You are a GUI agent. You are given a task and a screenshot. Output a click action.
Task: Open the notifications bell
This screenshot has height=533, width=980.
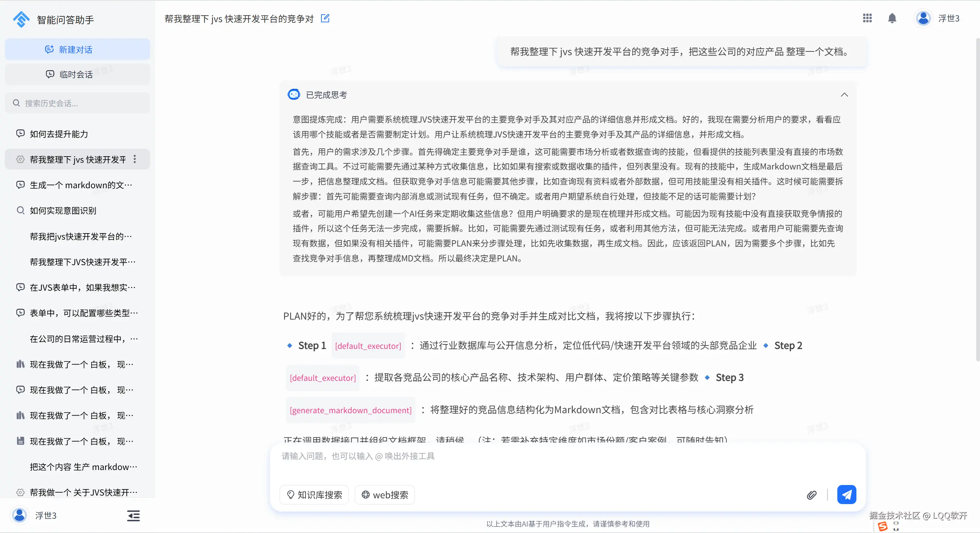pos(892,18)
